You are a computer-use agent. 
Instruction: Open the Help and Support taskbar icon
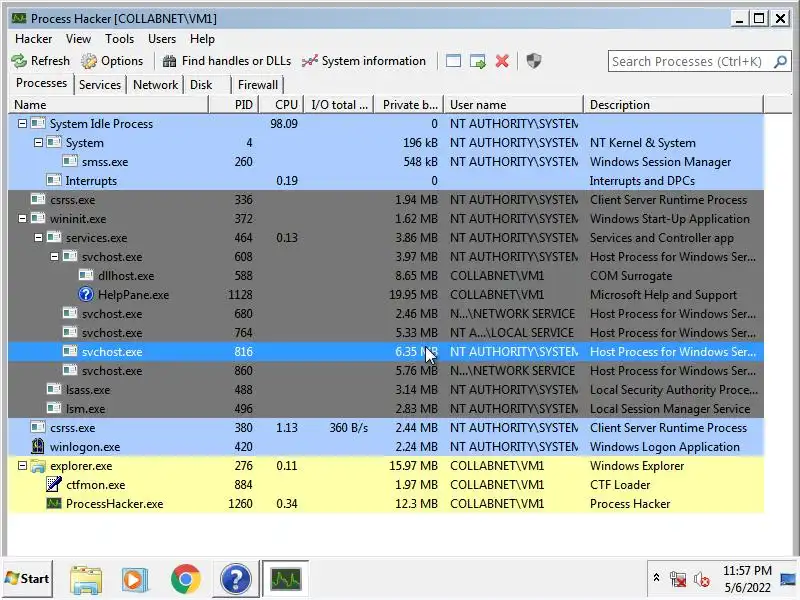235,579
